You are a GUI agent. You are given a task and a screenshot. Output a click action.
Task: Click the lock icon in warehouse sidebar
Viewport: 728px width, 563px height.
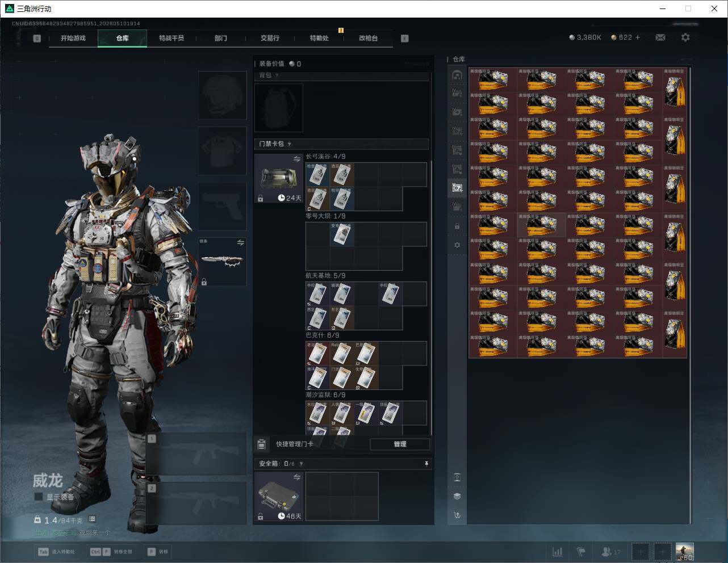tap(457, 226)
